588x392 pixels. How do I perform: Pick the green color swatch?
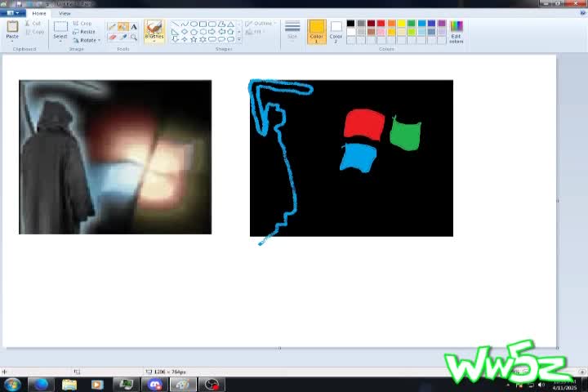(x=412, y=24)
